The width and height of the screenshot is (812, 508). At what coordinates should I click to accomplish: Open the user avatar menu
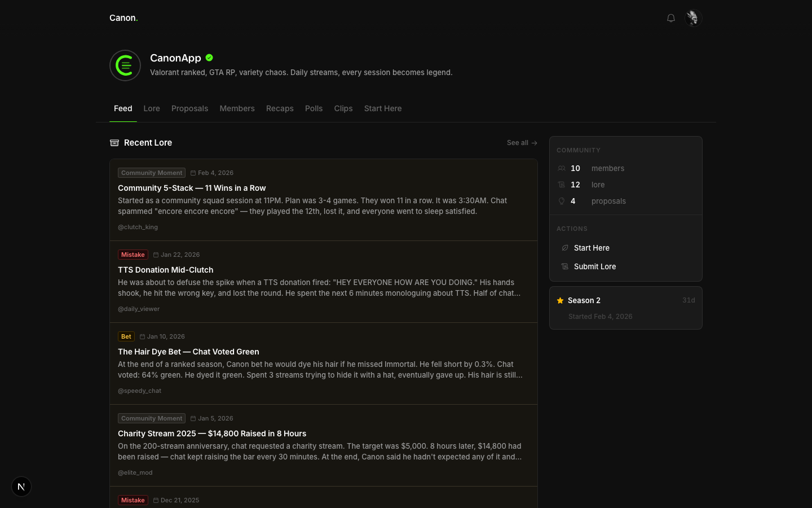692,18
